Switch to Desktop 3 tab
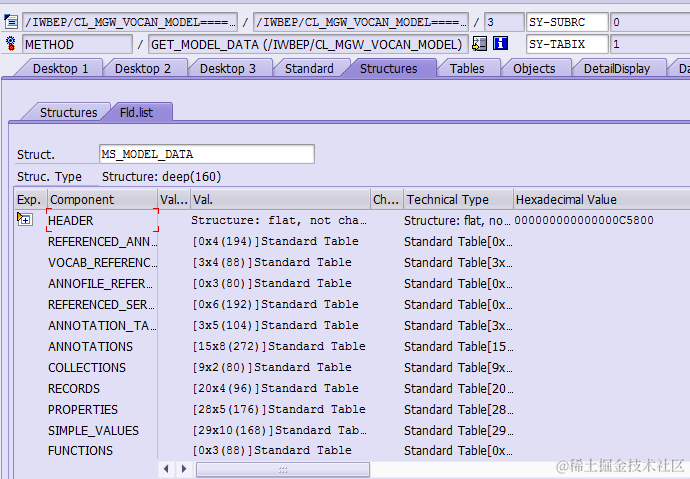Screen dimensions: 690x479 228,69
